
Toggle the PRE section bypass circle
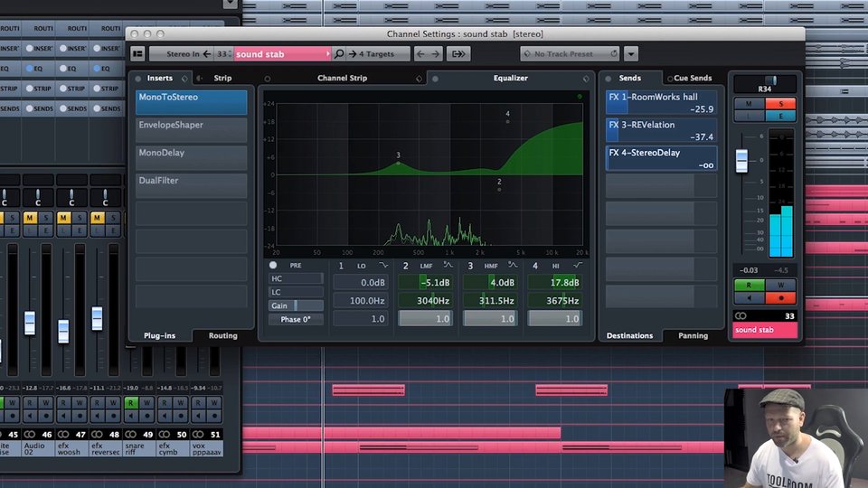pyautogui.click(x=273, y=265)
